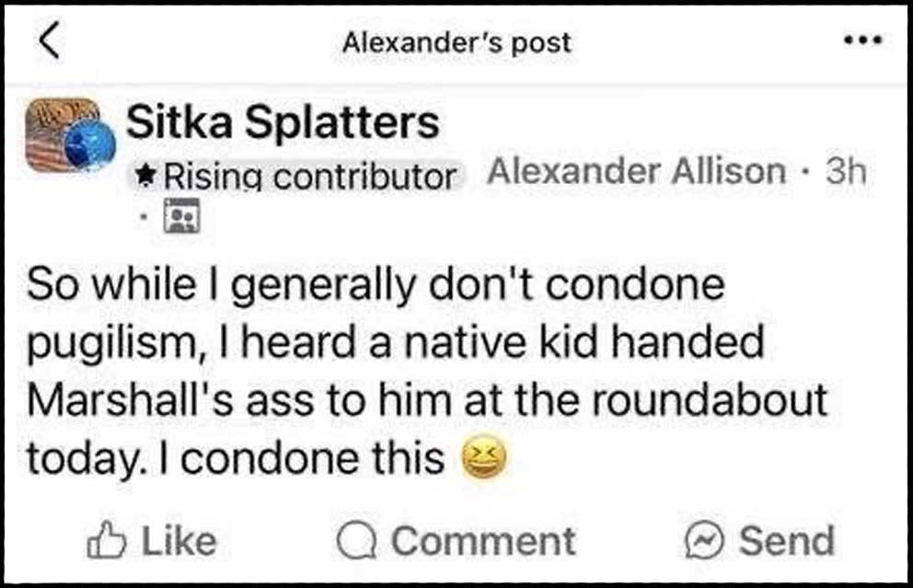Click the post line mentioning the roundabout
Viewport: 913px width, 588px height.
[425, 400]
